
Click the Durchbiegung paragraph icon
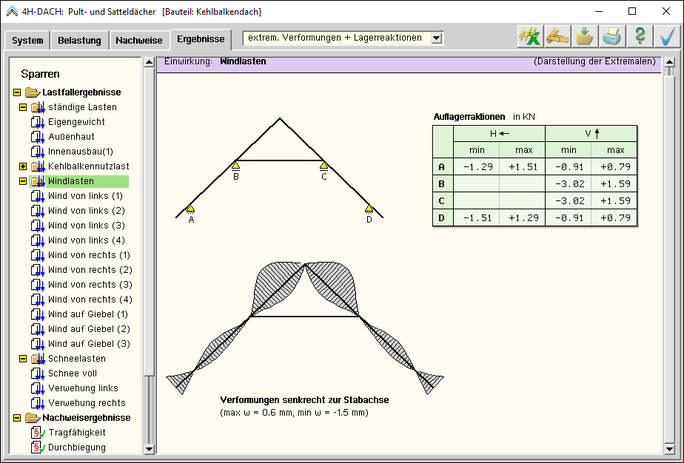click(x=38, y=447)
